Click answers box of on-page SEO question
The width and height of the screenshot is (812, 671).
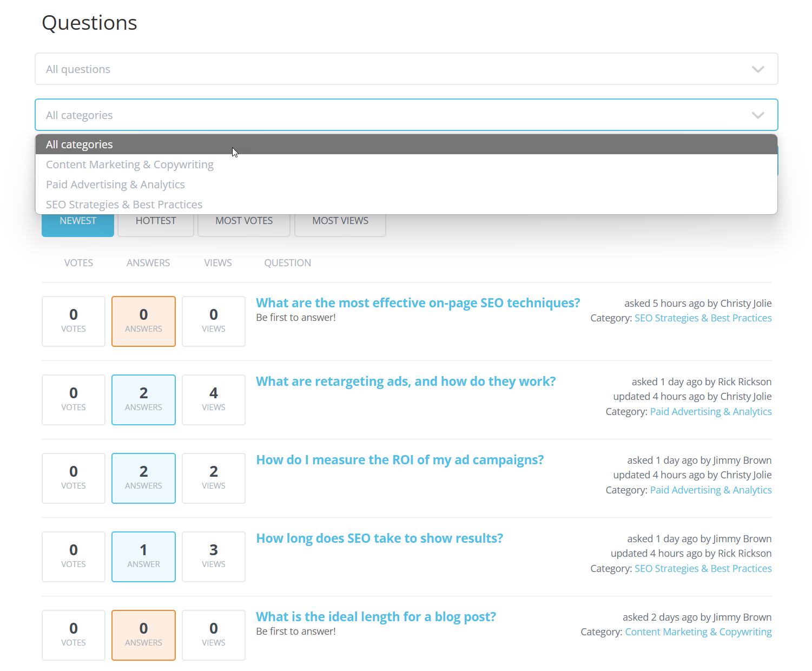click(x=143, y=321)
